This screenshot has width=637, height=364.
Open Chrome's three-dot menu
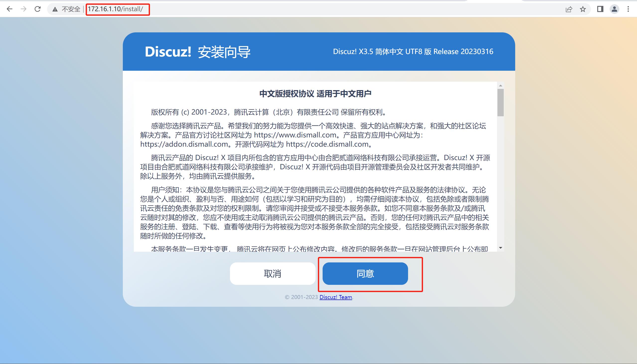(628, 9)
